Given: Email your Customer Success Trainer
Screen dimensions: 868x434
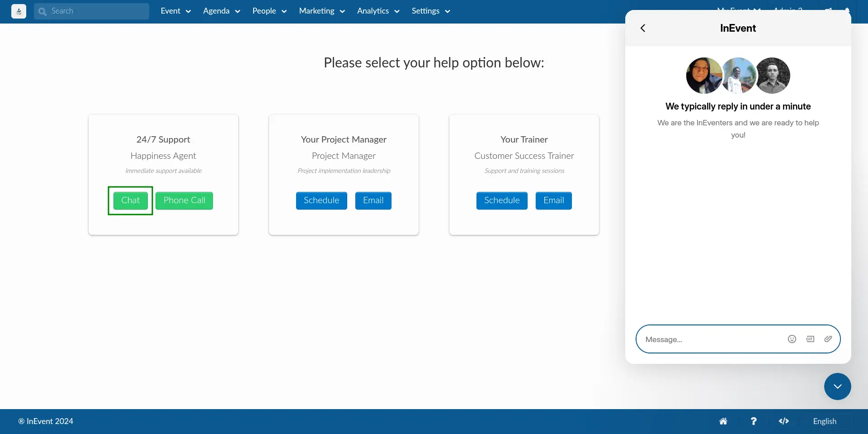Looking at the screenshot, I should [553, 200].
